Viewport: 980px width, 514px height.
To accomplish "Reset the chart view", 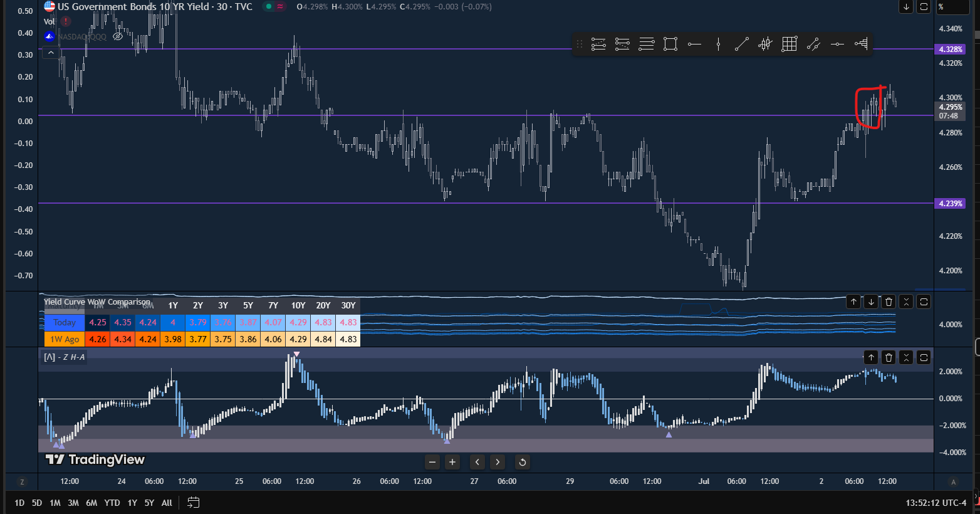I will [x=523, y=462].
